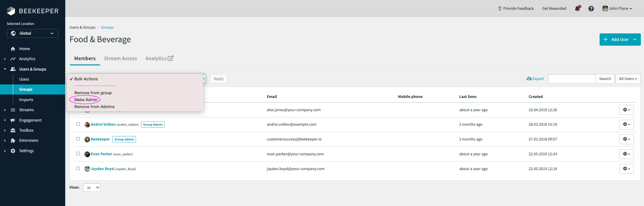
Task: Click the Groups breadcrumb link
Action: (x=107, y=27)
